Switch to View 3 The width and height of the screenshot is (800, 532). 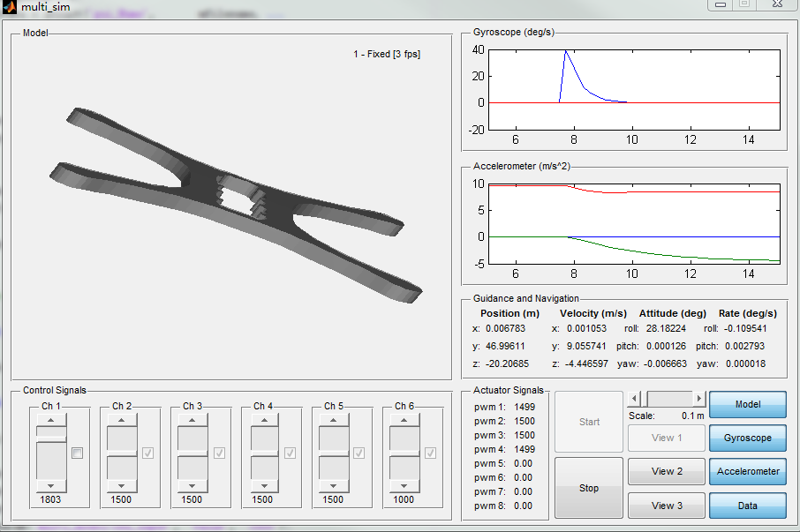click(666, 505)
